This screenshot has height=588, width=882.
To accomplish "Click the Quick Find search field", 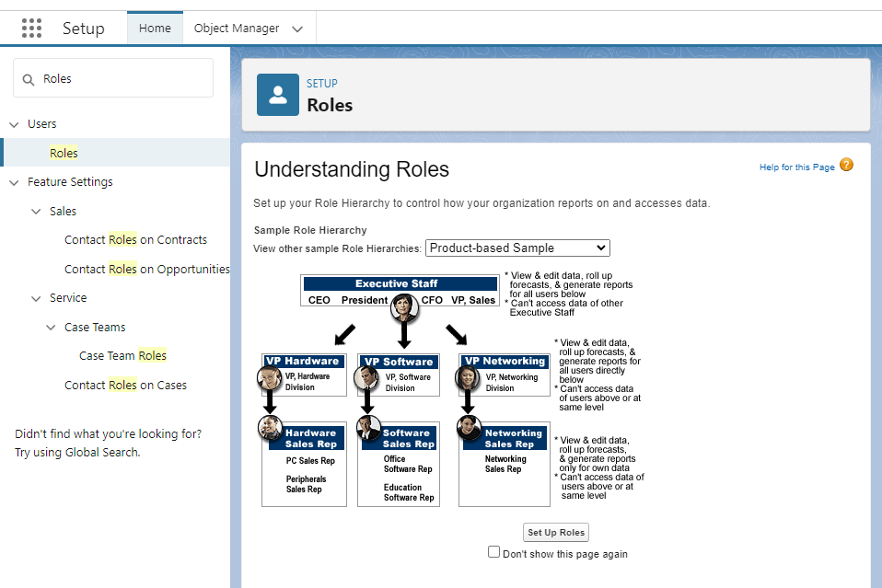I will [113, 78].
